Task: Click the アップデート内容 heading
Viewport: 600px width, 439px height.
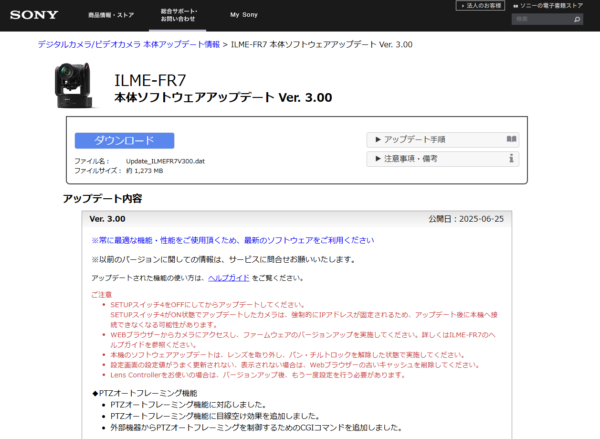Action: click(x=103, y=199)
